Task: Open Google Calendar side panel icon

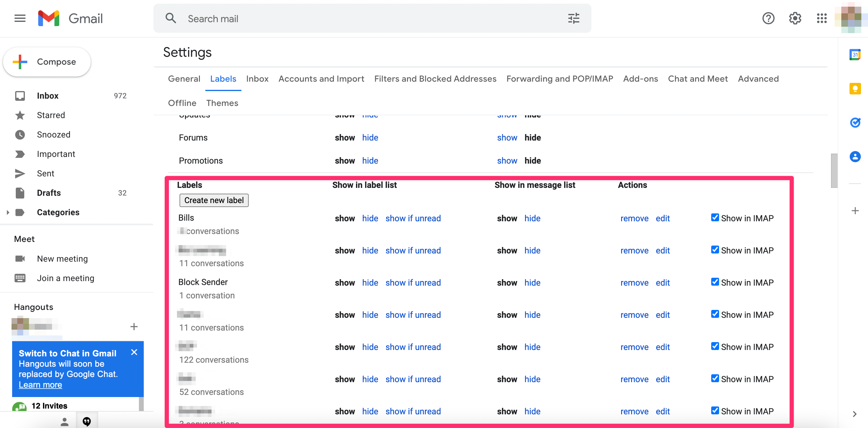Action: 855,55
